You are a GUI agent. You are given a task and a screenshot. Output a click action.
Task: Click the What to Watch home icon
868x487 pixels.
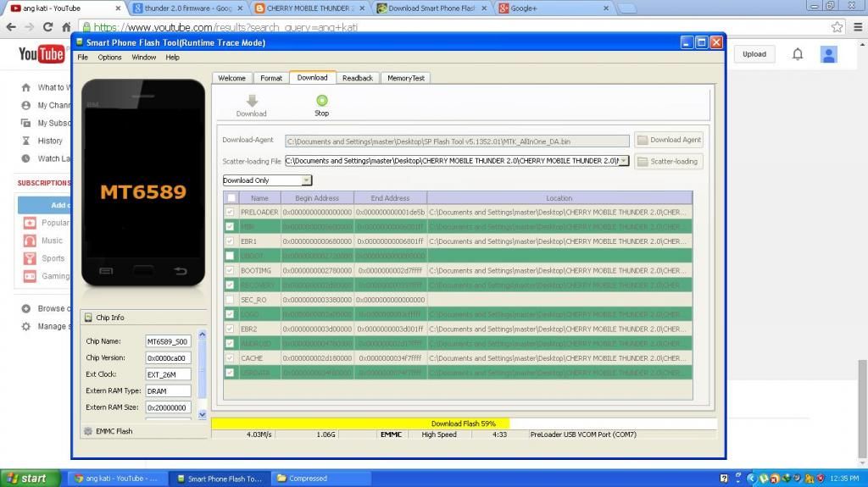tap(26, 87)
